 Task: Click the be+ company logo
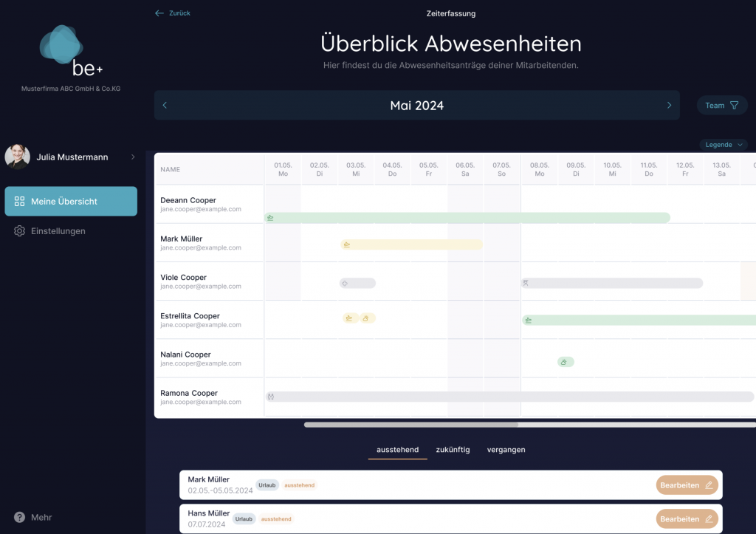[x=71, y=51]
